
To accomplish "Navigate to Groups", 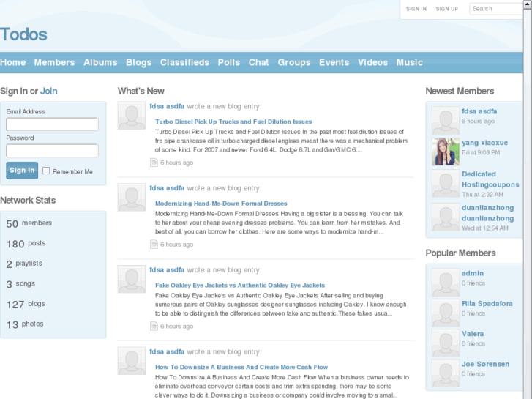I will (x=294, y=62).
